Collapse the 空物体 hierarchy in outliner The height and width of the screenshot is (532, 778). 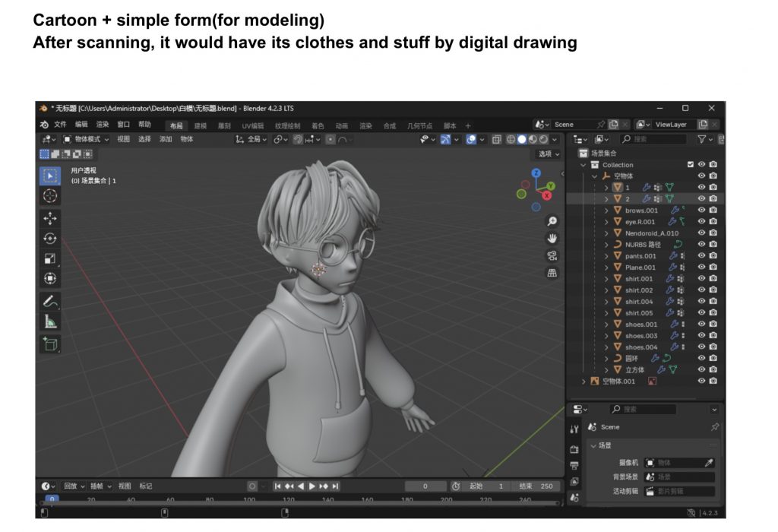tap(595, 176)
